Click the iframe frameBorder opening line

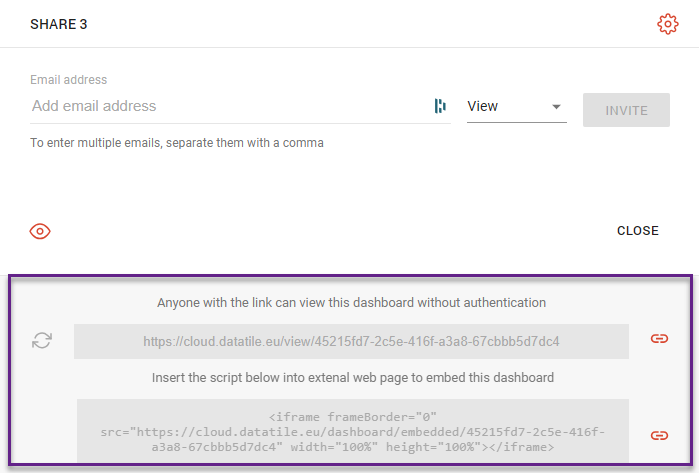pos(353,415)
